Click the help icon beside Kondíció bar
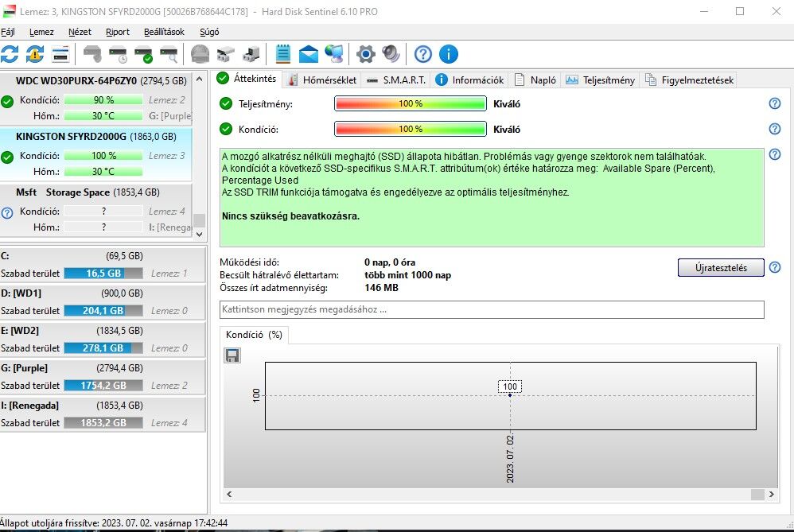The width and height of the screenshot is (794, 532). coord(775,129)
